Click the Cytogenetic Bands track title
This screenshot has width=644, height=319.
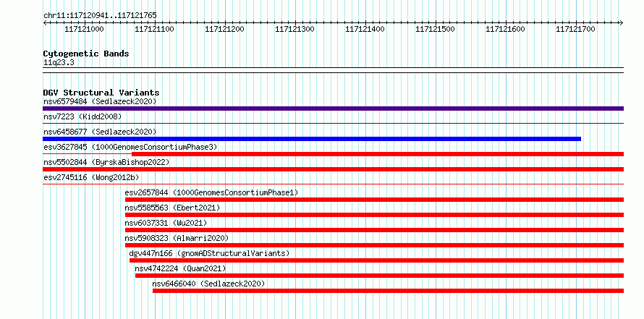pyautogui.click(x=86, y=54)
